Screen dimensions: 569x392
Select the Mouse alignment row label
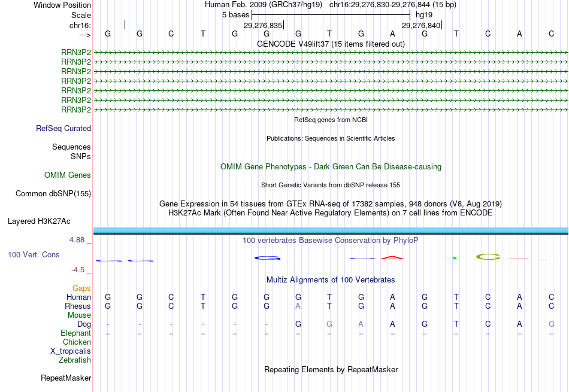pyautogui.click(x=79, y=315)
